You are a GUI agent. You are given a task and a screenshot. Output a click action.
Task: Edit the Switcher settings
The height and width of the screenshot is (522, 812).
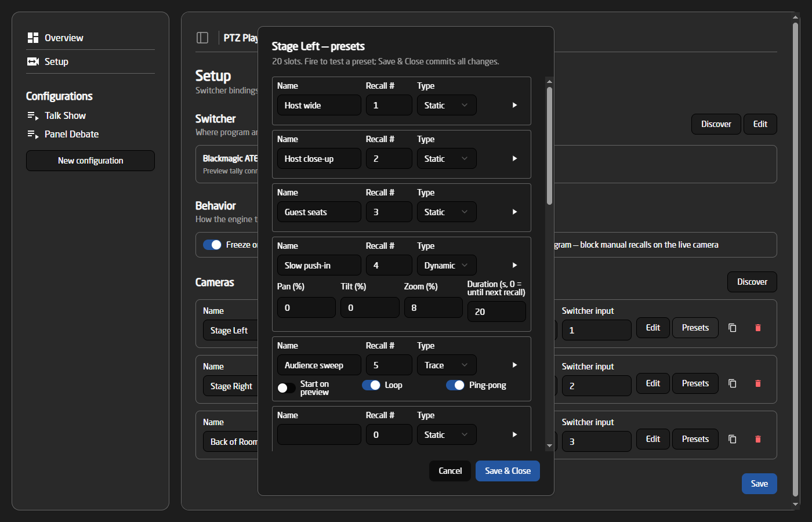coord(760,124)
